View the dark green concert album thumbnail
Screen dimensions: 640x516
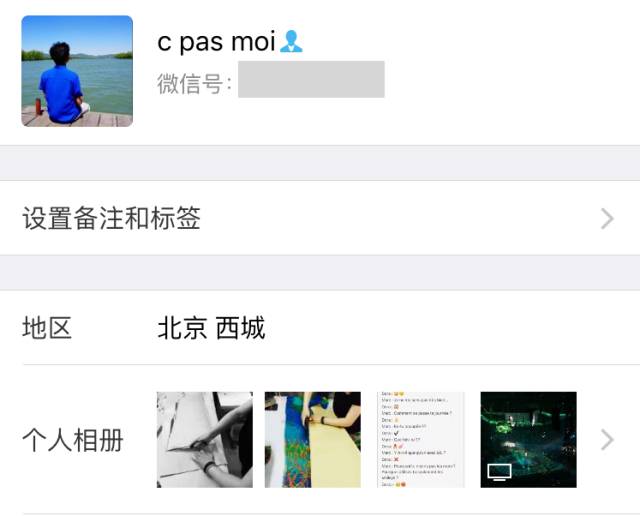(x=529, y=440)
